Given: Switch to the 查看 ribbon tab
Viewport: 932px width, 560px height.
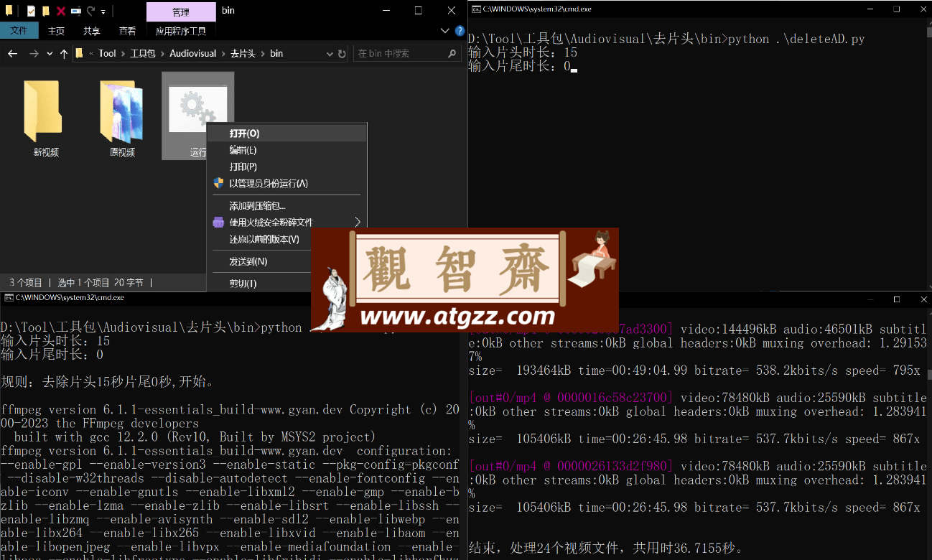Looking at the screenshot, I should coord(128,31).
